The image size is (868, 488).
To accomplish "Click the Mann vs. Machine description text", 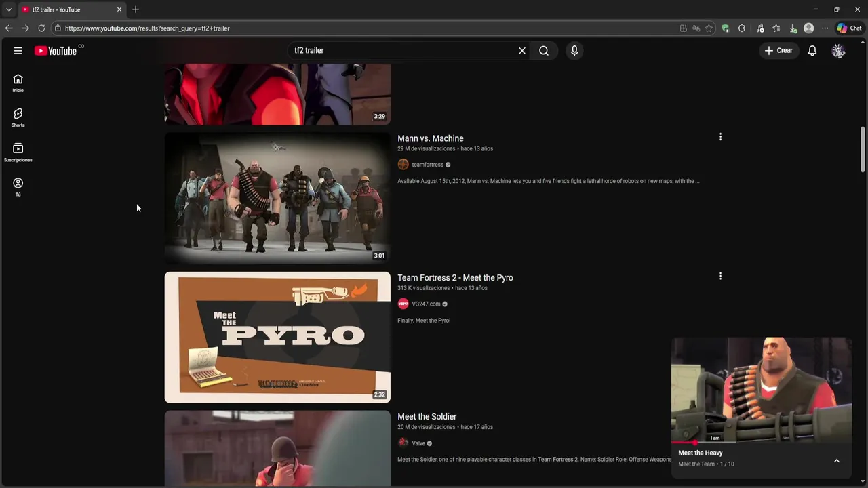I will click(x=548, y=181).
